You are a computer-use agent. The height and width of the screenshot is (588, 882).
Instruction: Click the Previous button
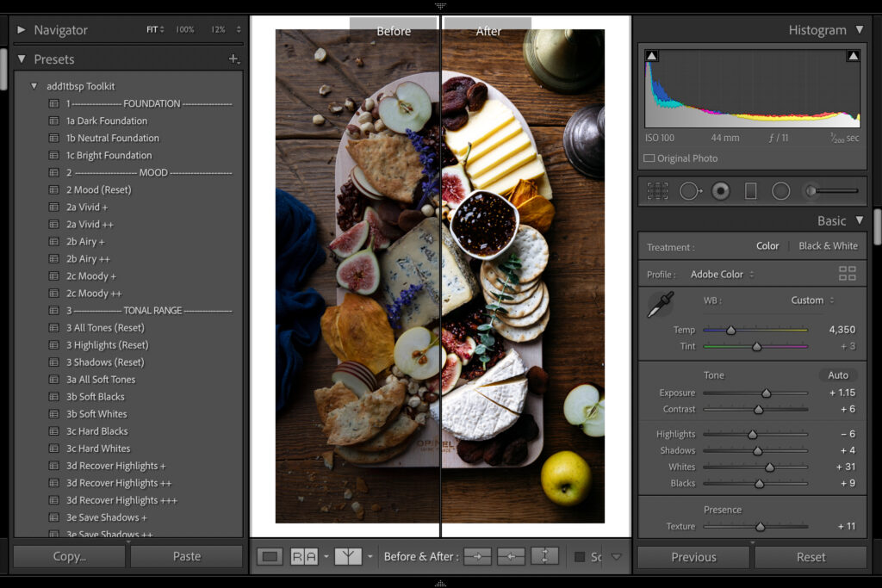(x=693, y=557)
